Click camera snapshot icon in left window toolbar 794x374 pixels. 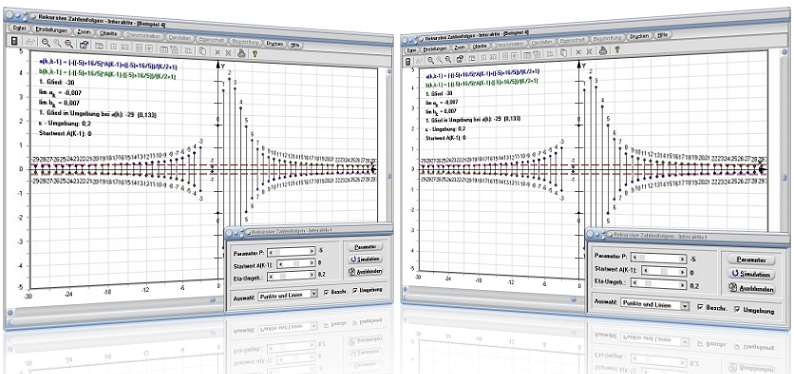click(x=84, y=45)
